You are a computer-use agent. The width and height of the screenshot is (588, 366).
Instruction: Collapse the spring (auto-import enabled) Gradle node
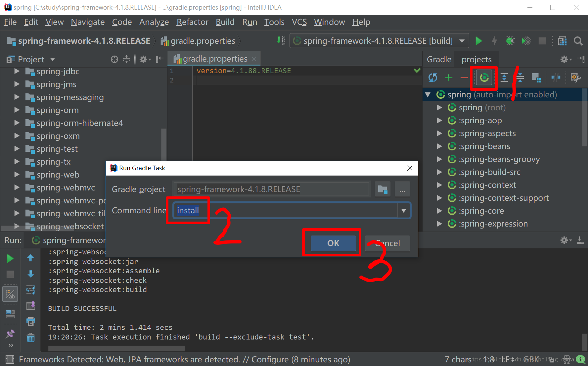tap(428, 95)
